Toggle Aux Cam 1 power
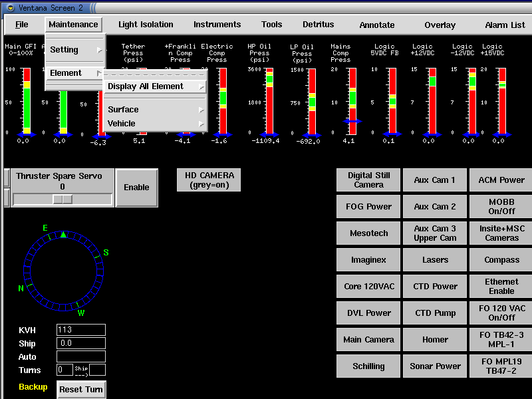 tap(435, 180)
